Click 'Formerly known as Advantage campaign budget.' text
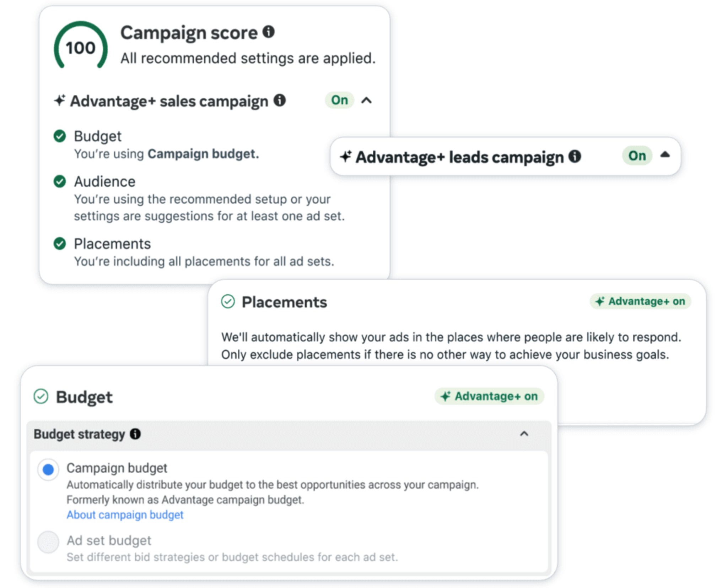This screenshot has width=722, height=588. 185,500
